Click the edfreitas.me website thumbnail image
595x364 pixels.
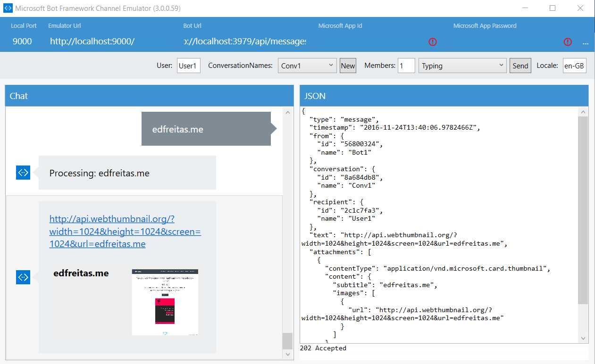point(165,302)
